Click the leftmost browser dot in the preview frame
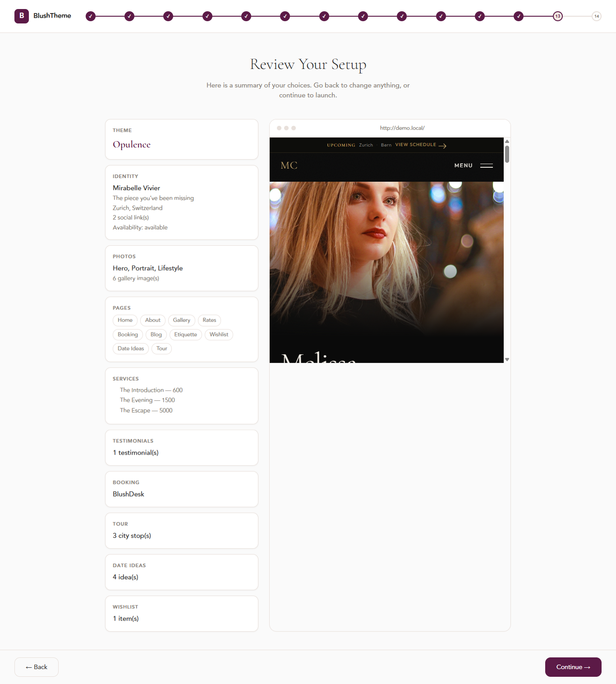The height and width of the screenshot is (684, 616). tap(279, 128)
